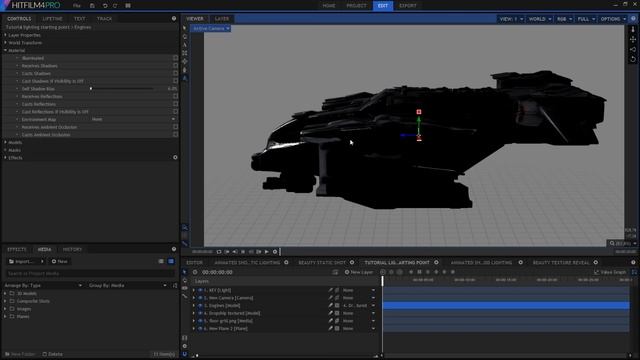Image resolution: width=640 pixels, height=360 pixels.
Task: Click the New Layer button in the timeline
Action: [x=359, y=272]
